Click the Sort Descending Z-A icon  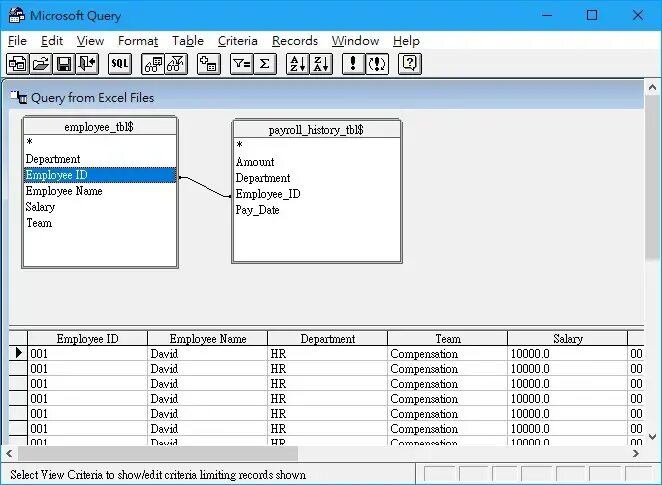click(321, 64)
